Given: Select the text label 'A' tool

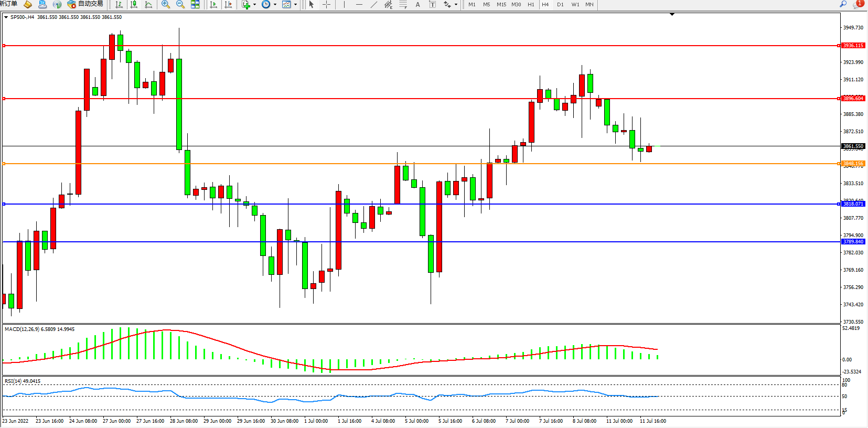Looking at the screenshot, I should pyautogui.click(x=417, y=5).
